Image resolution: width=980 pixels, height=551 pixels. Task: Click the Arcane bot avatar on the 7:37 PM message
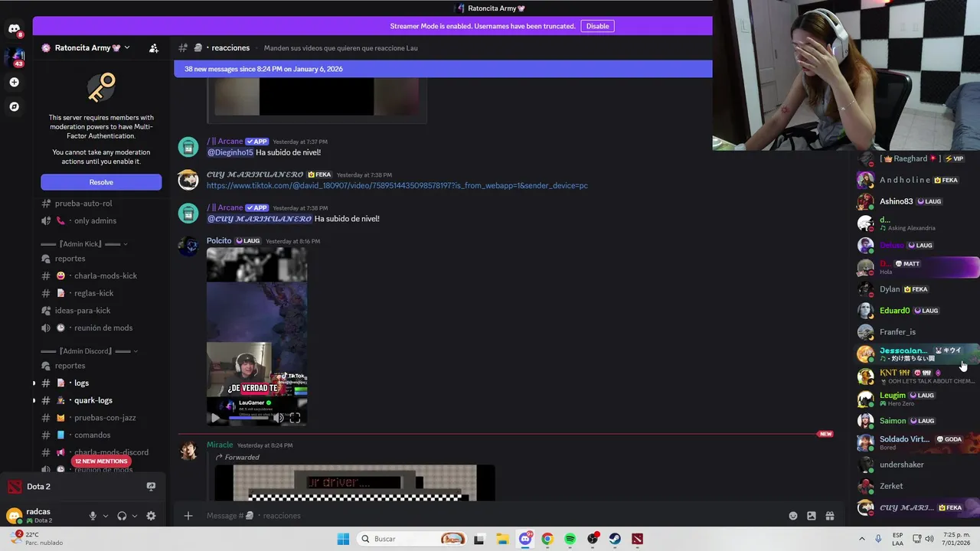(x=188, y=147)
